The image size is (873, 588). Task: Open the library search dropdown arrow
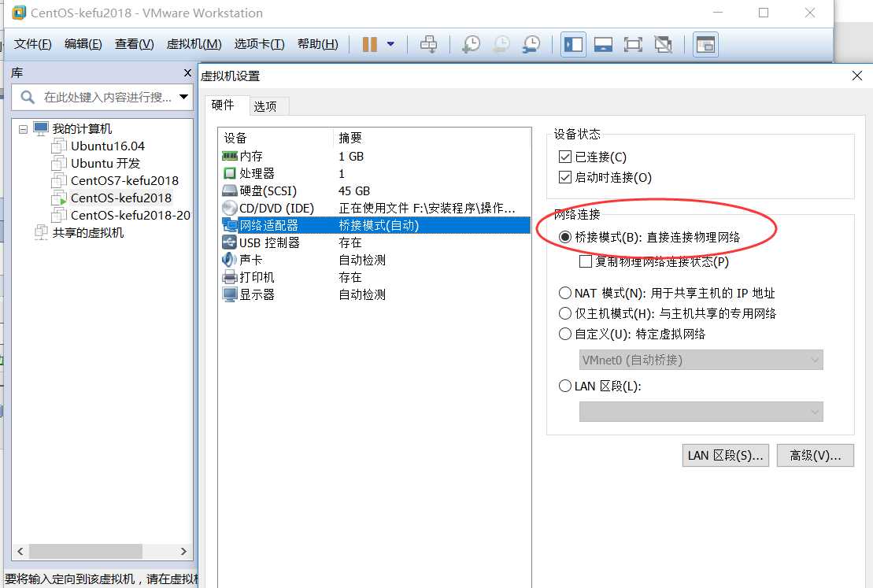coord(183,97)
